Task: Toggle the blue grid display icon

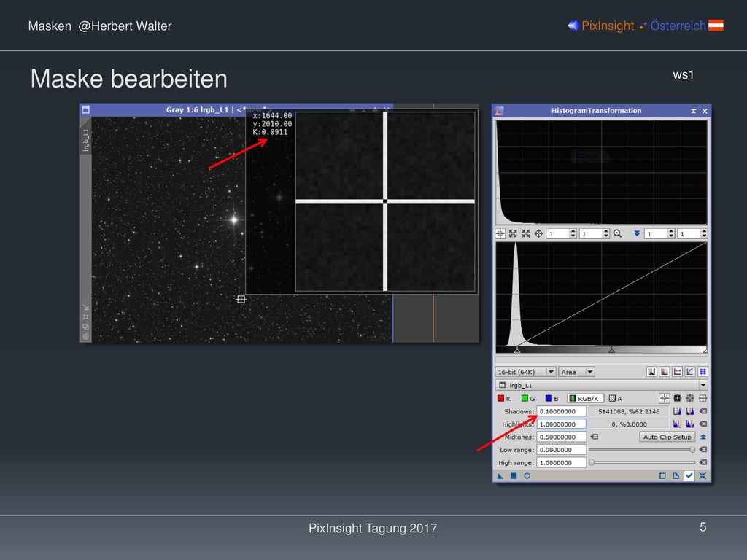Action: (703, 371)
